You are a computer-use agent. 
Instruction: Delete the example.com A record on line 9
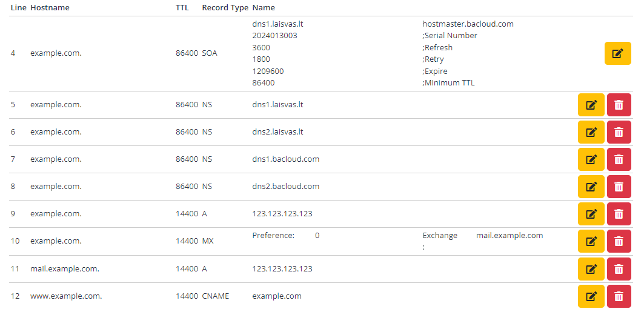coord(619,214)
